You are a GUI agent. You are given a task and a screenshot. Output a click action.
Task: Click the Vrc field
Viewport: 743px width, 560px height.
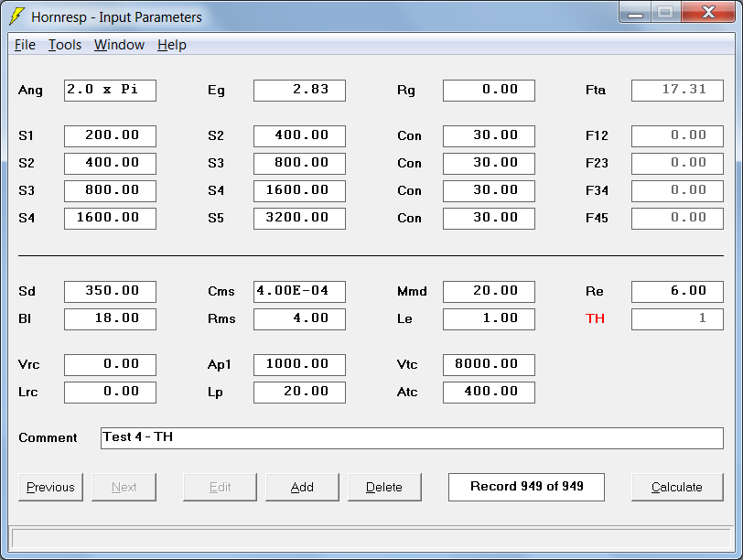pyautogui.click(x=110, y=365)
